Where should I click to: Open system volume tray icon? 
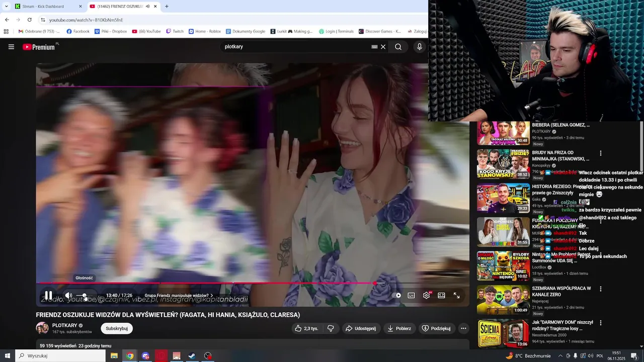(x=590, y=356)
